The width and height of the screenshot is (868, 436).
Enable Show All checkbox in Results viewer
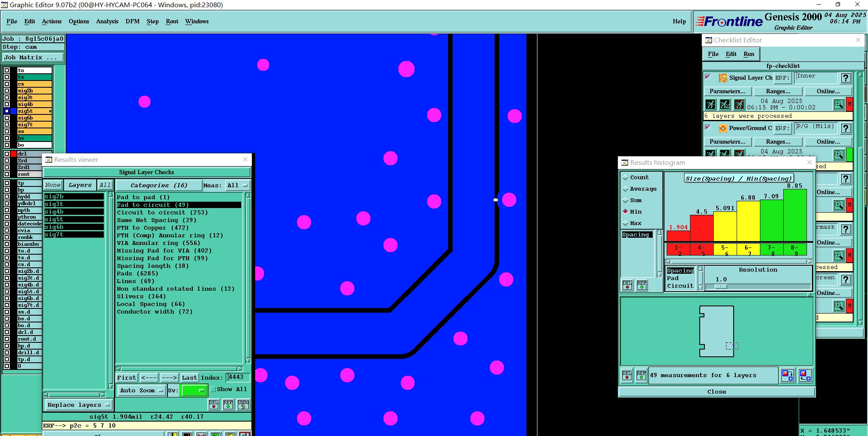(x=213, y=389)
